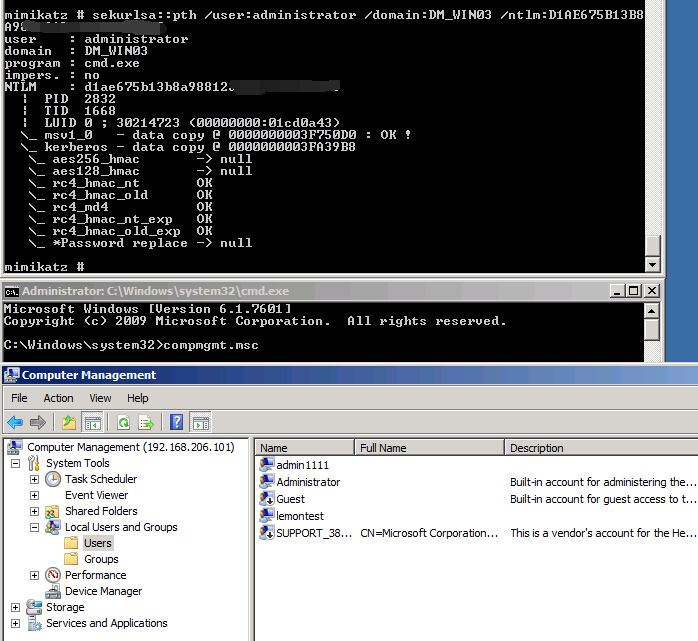Open the Help menu
Screen dimensions: 698x641
[x=138, y=398]
